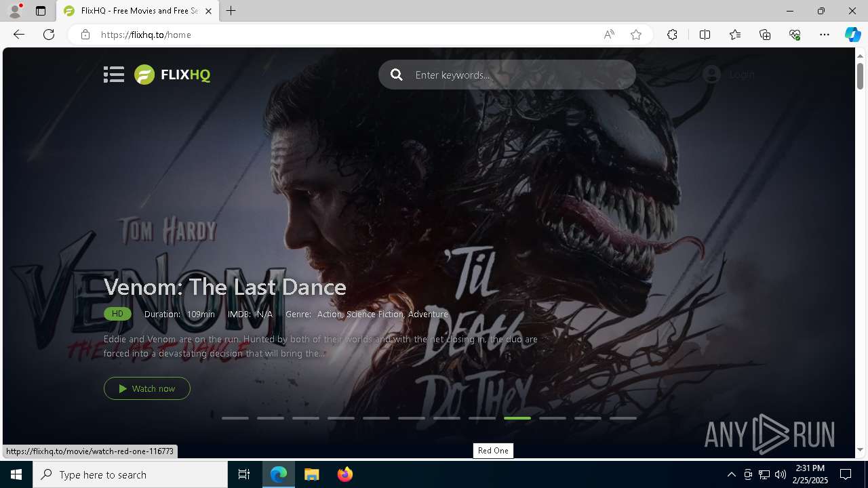Open the browser profile icon

(x=14, y=11)
